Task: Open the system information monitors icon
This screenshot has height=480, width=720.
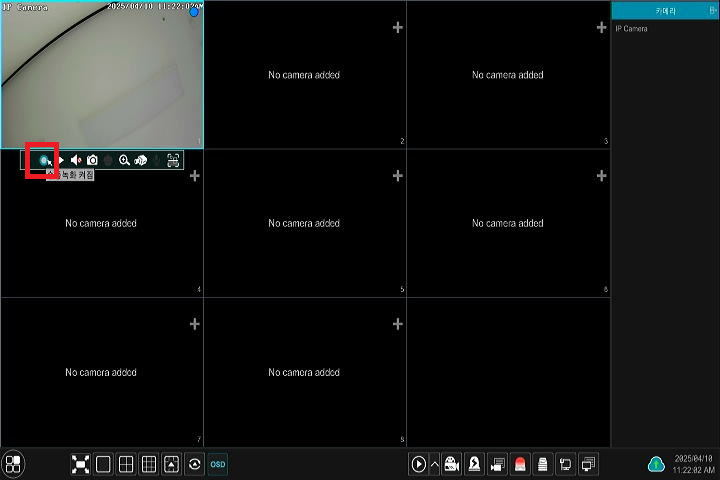Action: [x=588, y=464]
